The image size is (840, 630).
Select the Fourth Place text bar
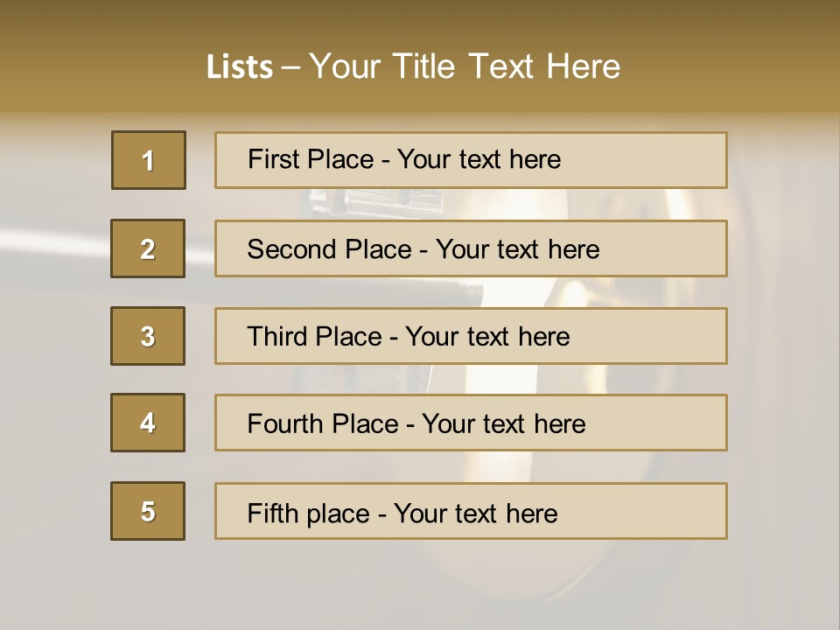click(x=471, y=423)
